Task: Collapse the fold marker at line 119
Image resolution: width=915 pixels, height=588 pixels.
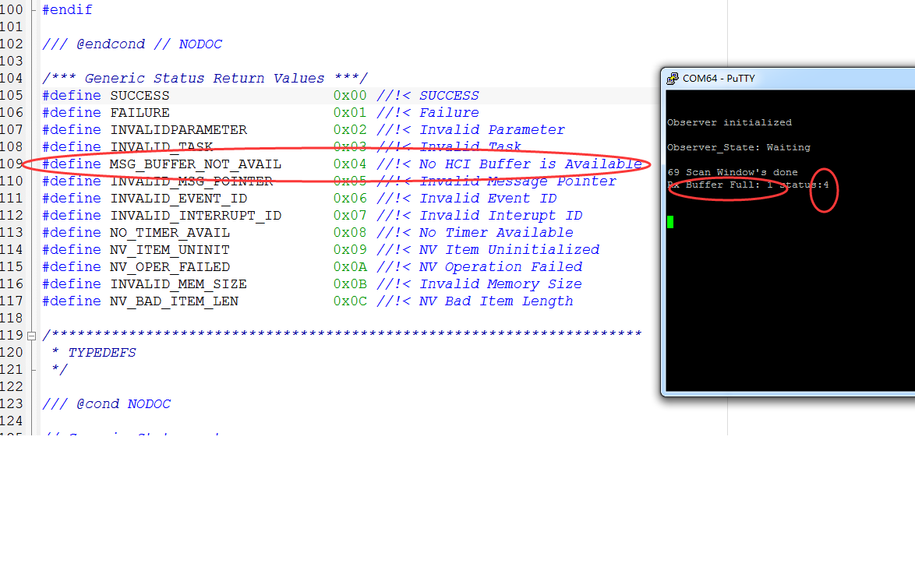Action: pos(31,336)
